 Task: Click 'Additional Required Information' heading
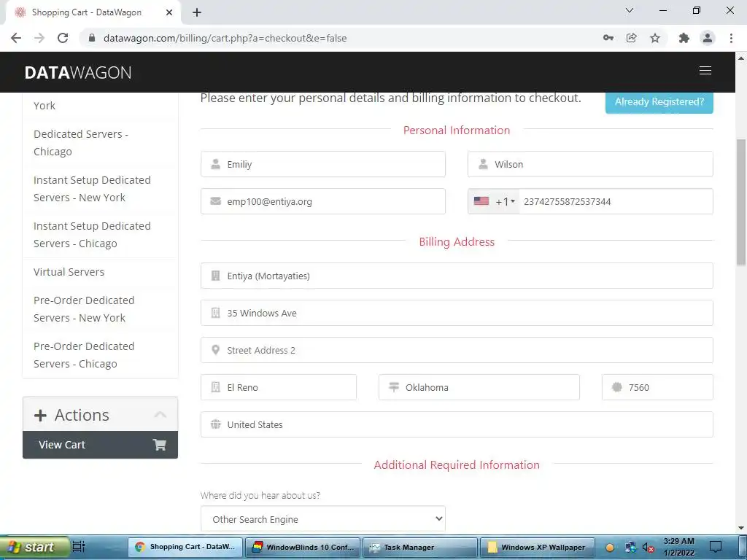(x=457, y=464)
